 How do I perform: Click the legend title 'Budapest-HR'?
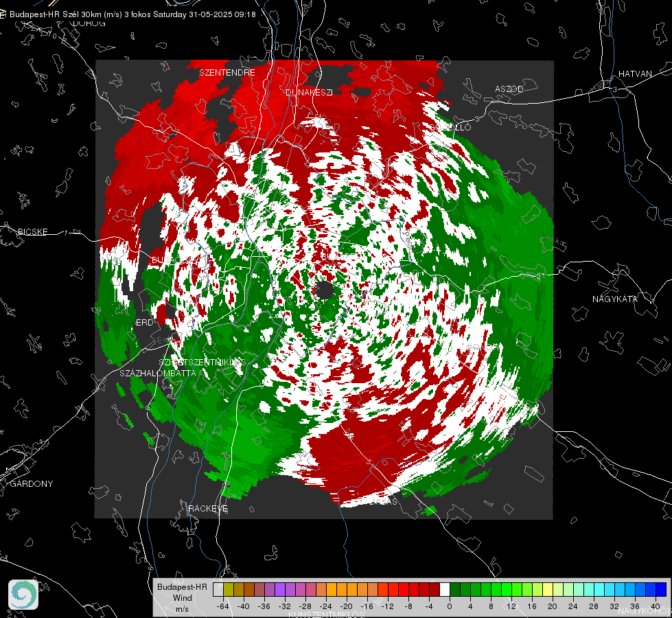click(182, 586)
